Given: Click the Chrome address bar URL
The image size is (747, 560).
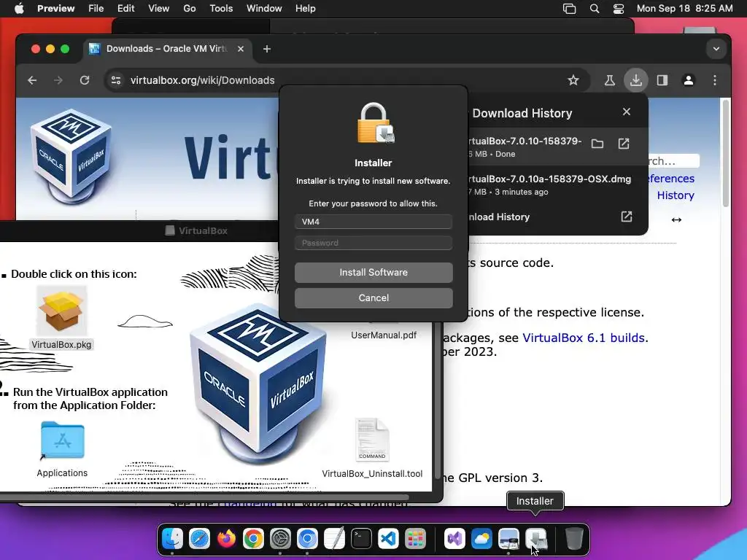Looking at the screenshot, I should 203,80.
